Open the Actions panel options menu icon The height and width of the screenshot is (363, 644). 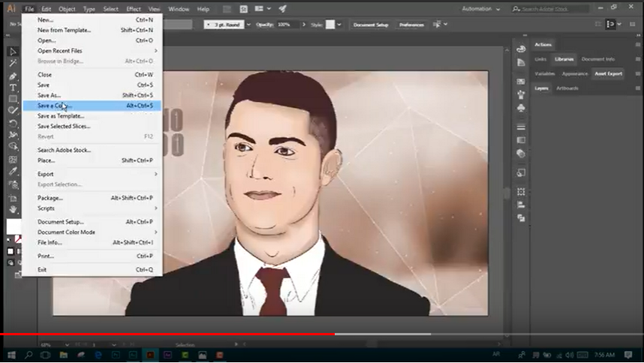(638, 44)
